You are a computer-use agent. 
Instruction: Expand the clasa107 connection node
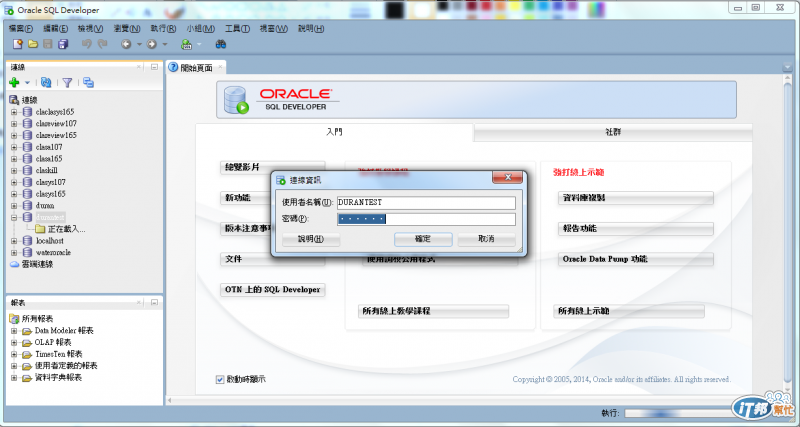pos(14,147)
